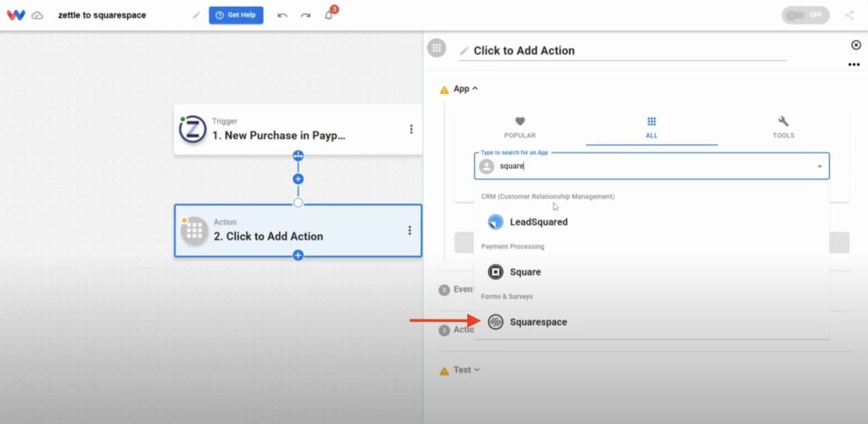Viewport: 868px width, 424px height.
Task: Select the workflow title zettle to squarespace
Action: (102, 15)
